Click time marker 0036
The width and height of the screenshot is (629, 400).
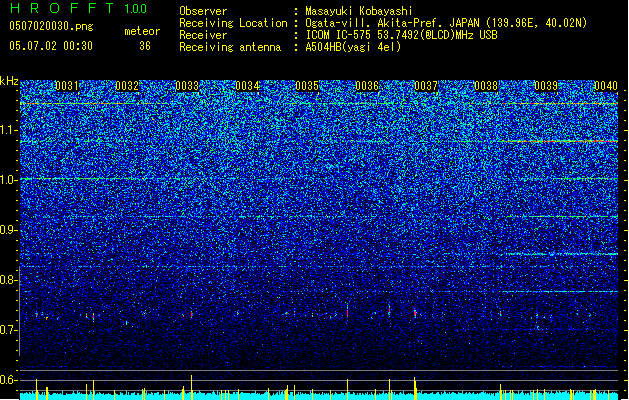367,86
